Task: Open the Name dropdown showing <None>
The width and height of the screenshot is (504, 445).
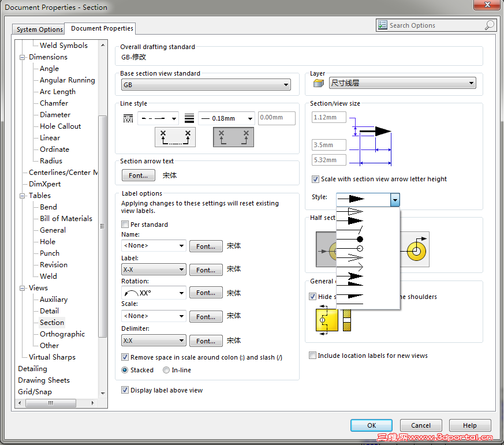Action: coord(154,245)
